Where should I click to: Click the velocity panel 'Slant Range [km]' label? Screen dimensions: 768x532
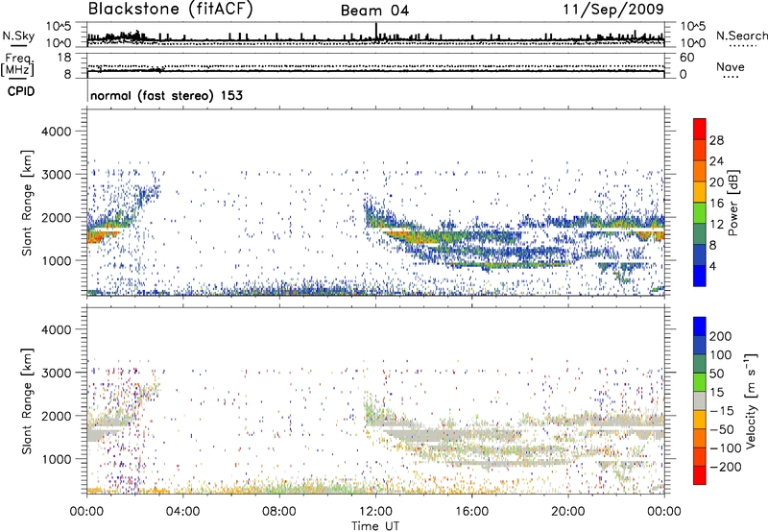(x=27, y=400)
